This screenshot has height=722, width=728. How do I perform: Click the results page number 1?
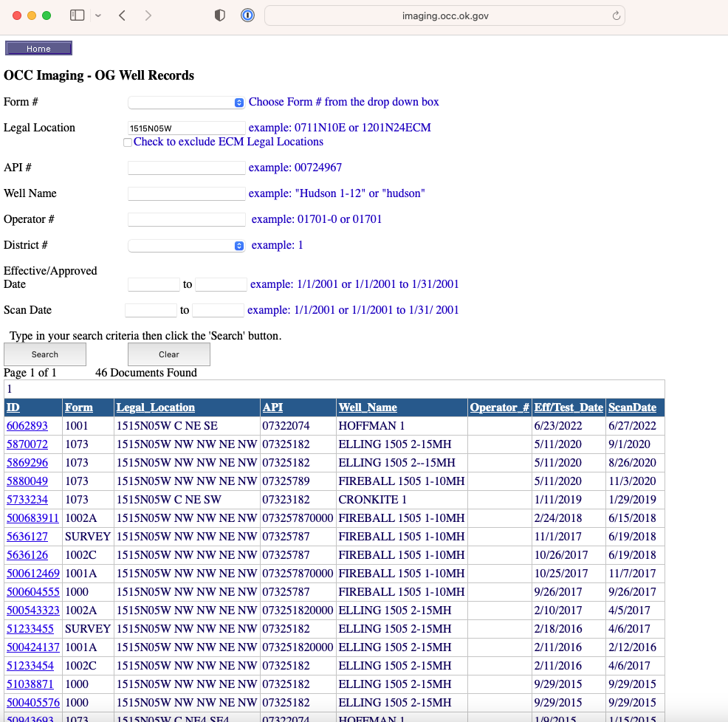click(x=10, y=389)
